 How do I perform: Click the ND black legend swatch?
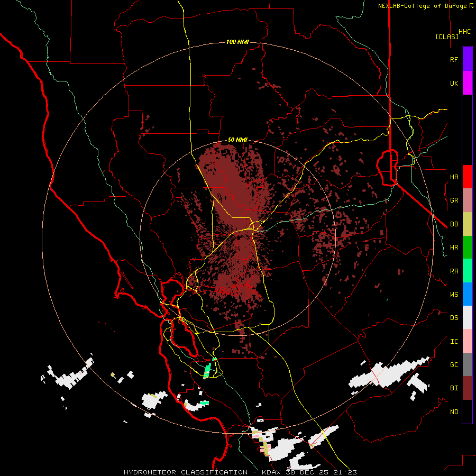[x=467, y=411]
